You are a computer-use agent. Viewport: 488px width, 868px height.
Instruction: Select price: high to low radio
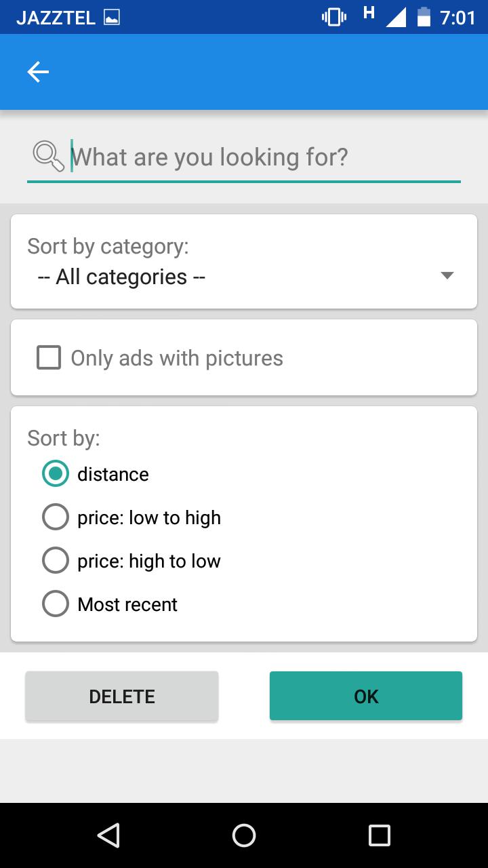[56, 561]
